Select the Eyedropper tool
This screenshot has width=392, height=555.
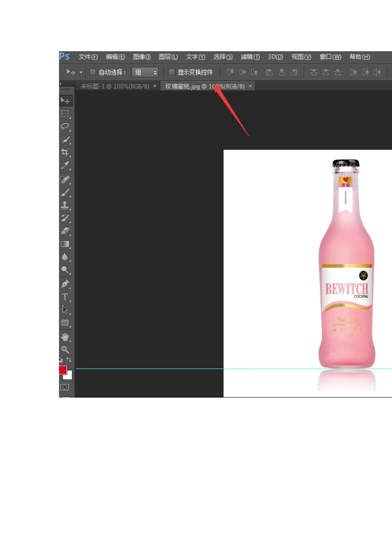click(x=65, y=166)
